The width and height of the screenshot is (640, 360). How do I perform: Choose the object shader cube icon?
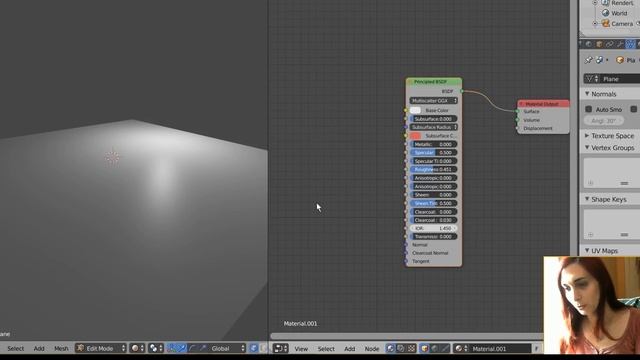pyautogui.click(x=425, y=349)
